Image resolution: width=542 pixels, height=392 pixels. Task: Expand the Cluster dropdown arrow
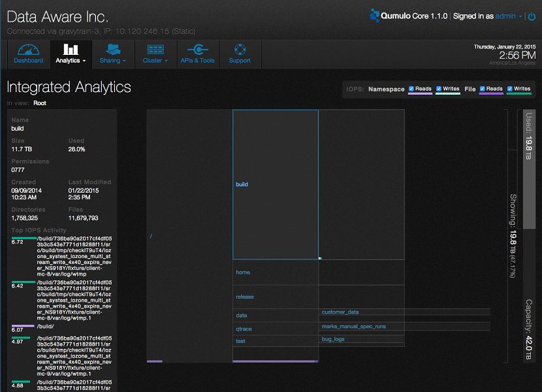pos(167,61)
